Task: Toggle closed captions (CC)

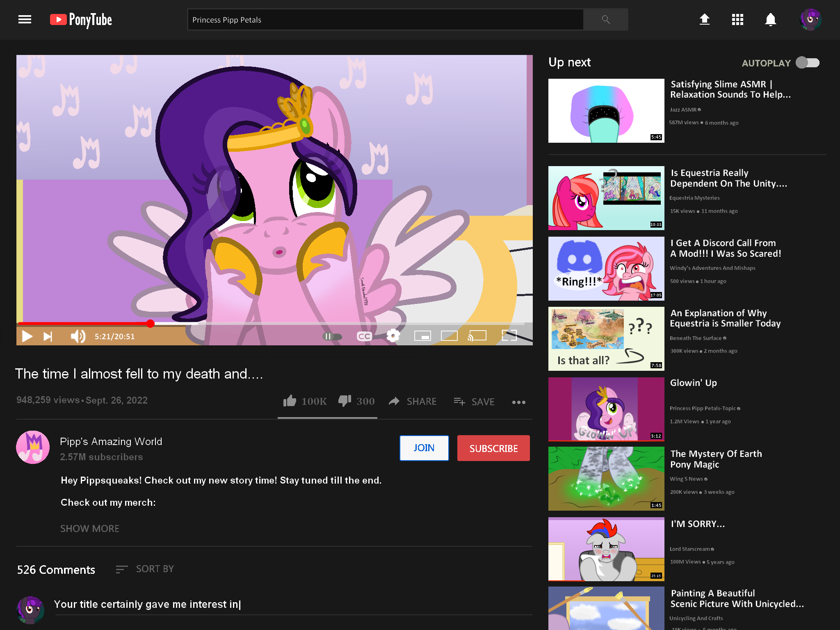Action: [x=364, y=336]
